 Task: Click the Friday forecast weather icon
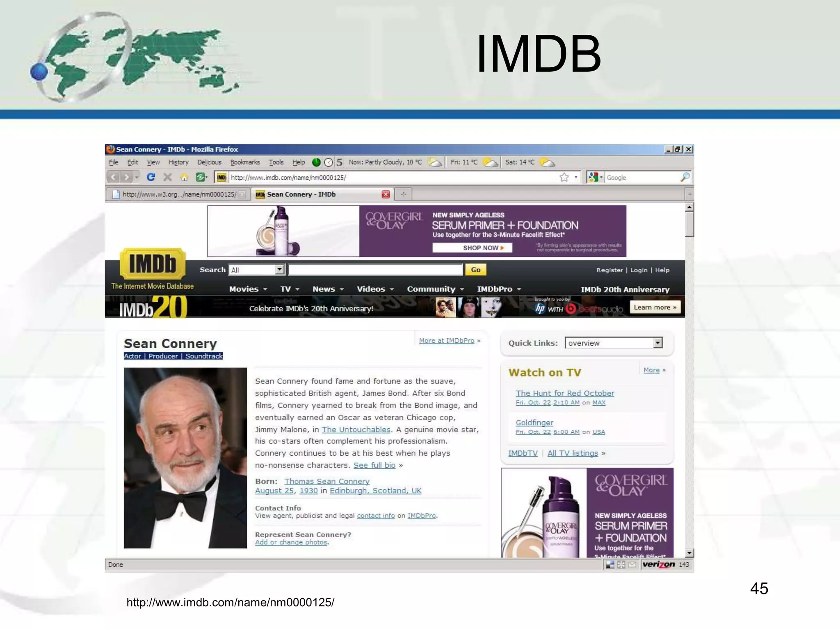coord(490,162)
